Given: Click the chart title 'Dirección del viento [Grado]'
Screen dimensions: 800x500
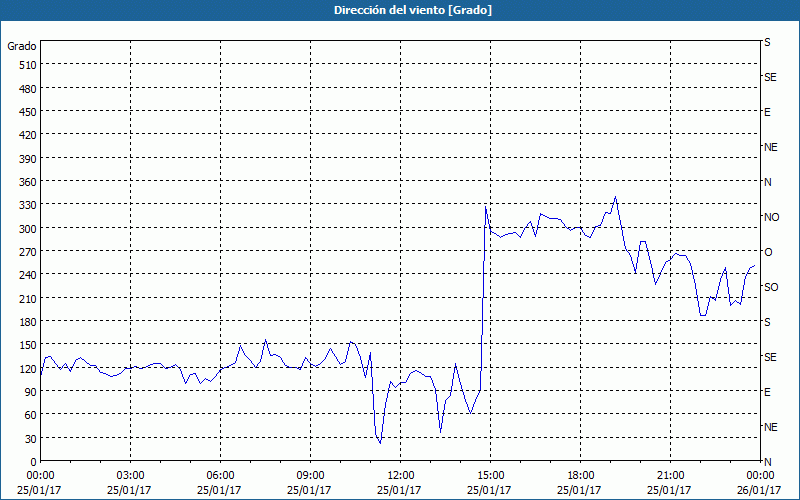Looking at the screenshot, I should [x=413, y=10].
